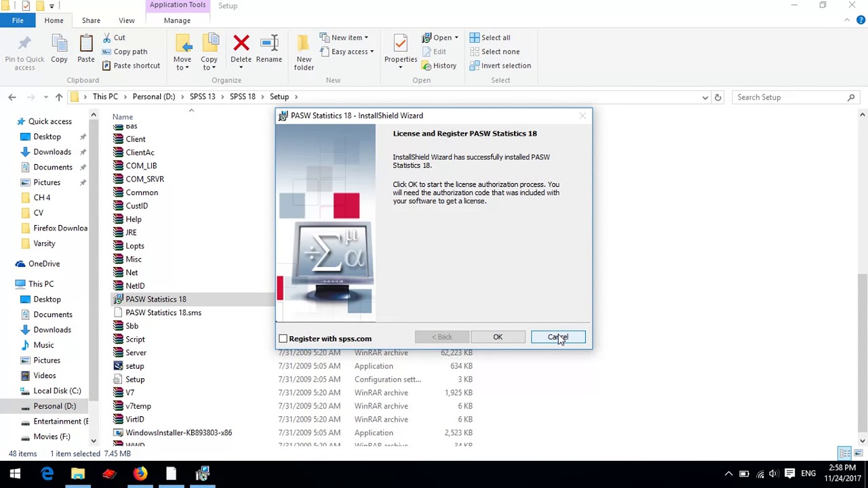Image resolution: width=868 pixels, height=488 pixels.
Task: Select the setup application file
Action: (134, 366)
